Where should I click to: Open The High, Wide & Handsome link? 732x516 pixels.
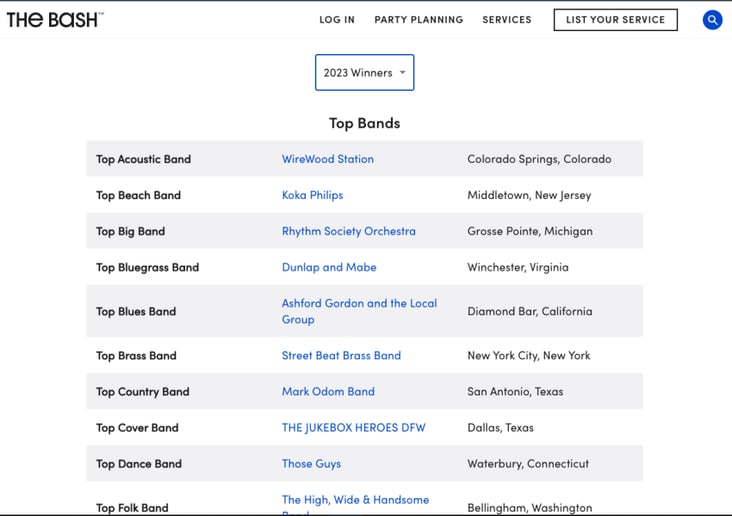click(x=355, y=500)
